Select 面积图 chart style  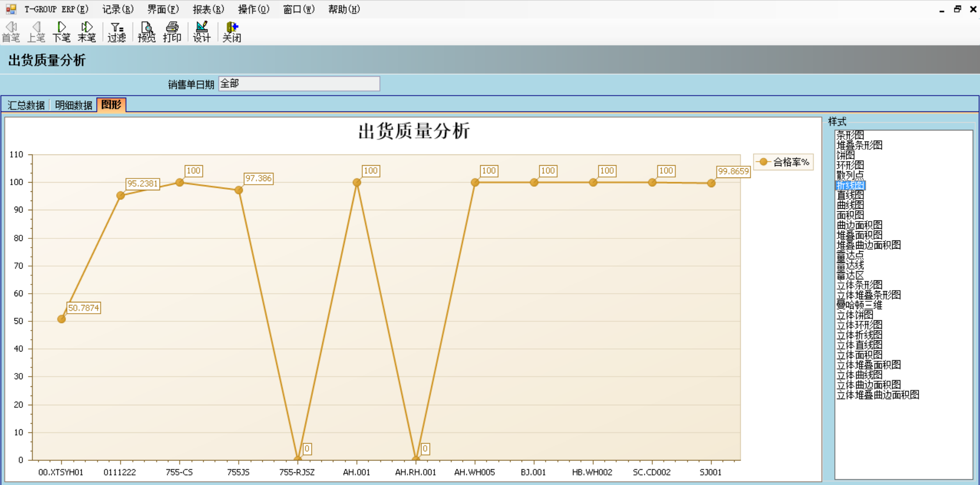coord(850,215)
